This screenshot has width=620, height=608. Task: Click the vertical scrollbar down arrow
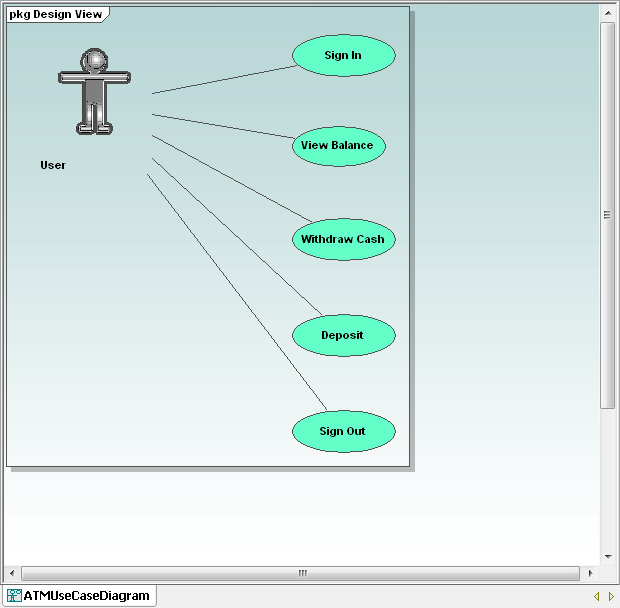(x=608, y=557)
